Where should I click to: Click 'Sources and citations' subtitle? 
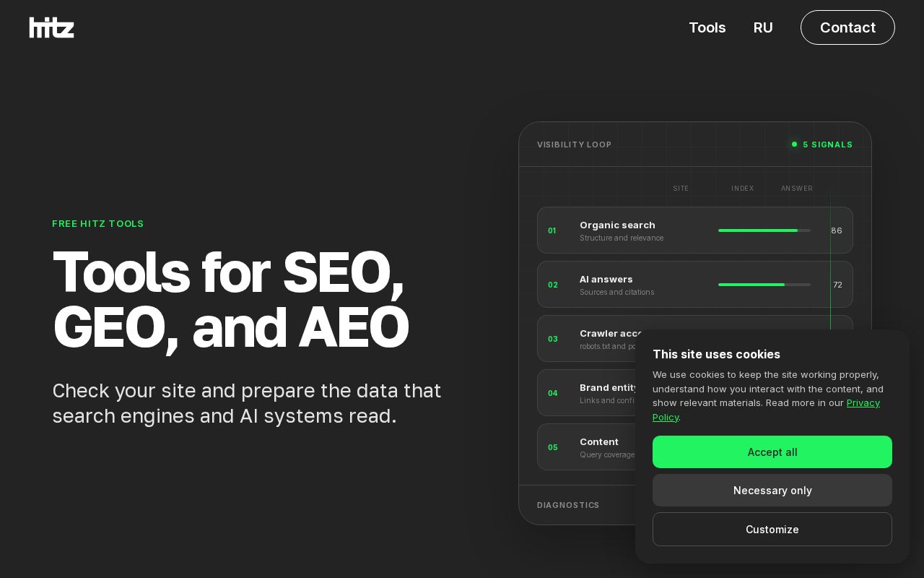click(616, 292)
